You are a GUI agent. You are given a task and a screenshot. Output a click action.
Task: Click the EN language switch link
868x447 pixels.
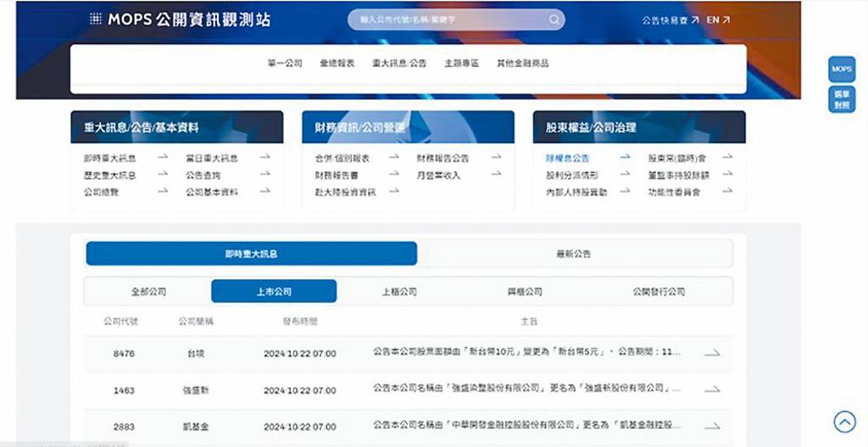pos(718,20)
